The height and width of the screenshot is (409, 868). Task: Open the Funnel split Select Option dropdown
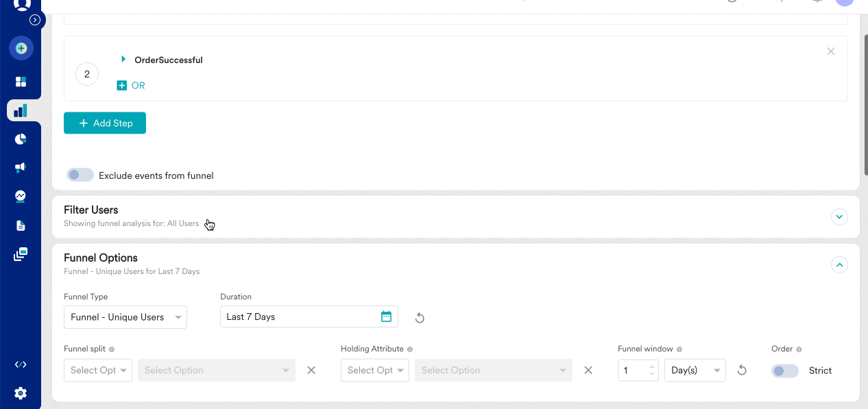click(x=217, y=370)
